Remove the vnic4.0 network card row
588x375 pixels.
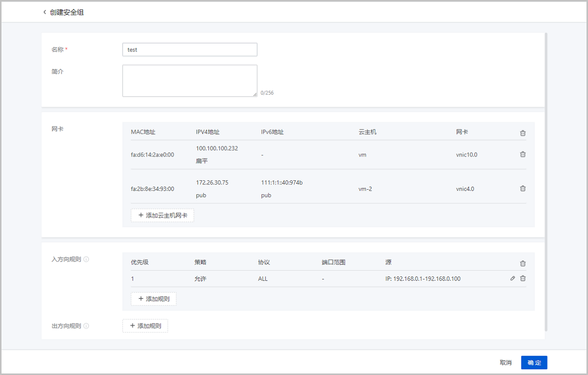point(523,189)
